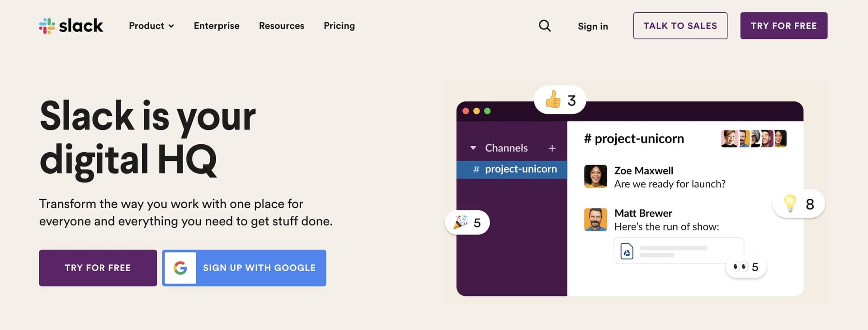Click the purple Try For Free button
868x330 pixels.
pyautogui.click(x=98, y=268)
